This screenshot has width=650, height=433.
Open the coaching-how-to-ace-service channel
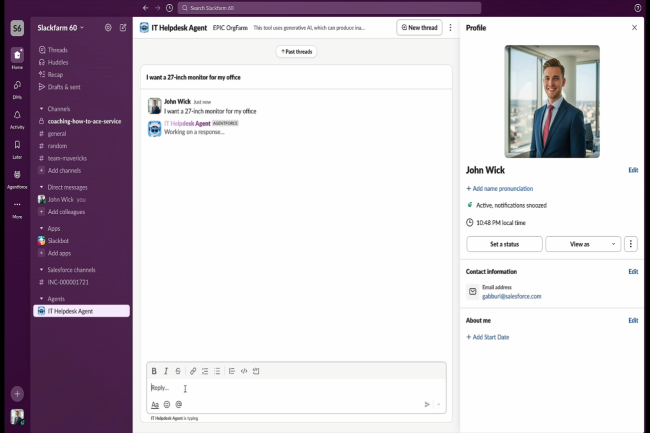(81, 121)
